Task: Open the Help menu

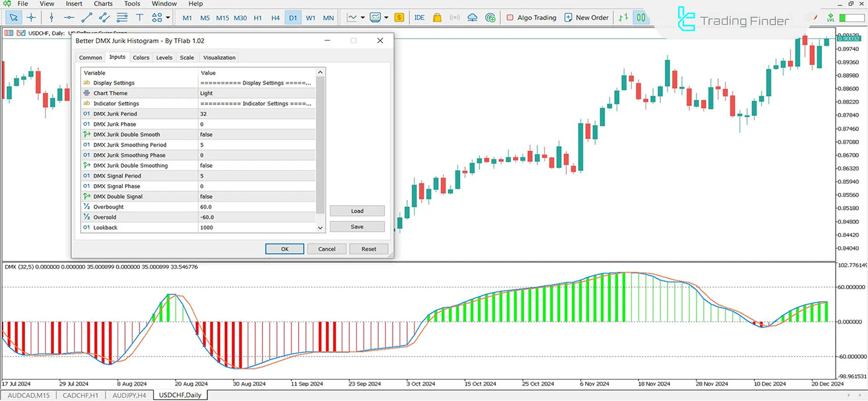Action: (195, 4)
